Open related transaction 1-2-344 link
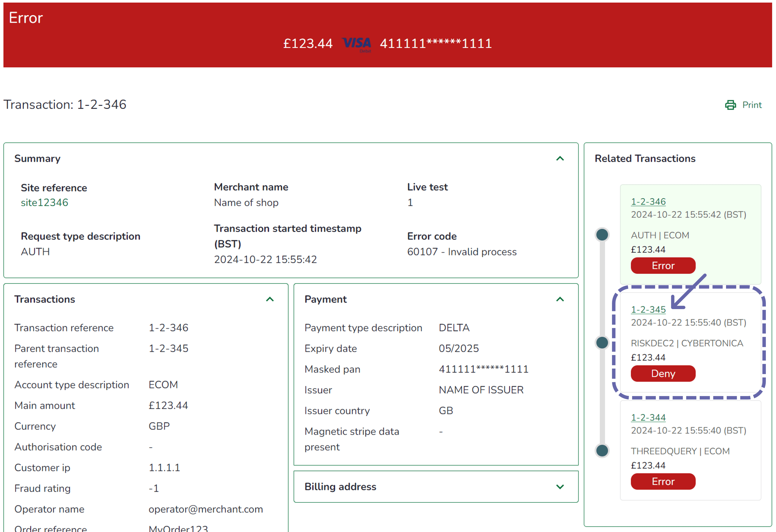776x532 pixels. [648, 417]
